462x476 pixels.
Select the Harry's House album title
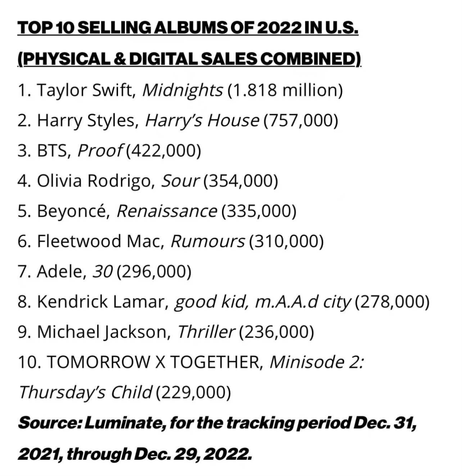(202, 121)
